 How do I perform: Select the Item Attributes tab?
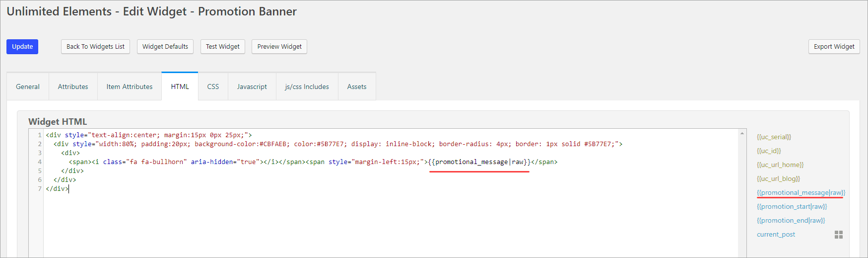130,86
